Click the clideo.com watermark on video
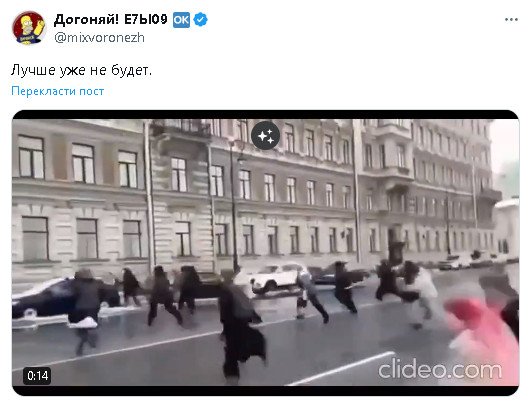 coord(440,369)
